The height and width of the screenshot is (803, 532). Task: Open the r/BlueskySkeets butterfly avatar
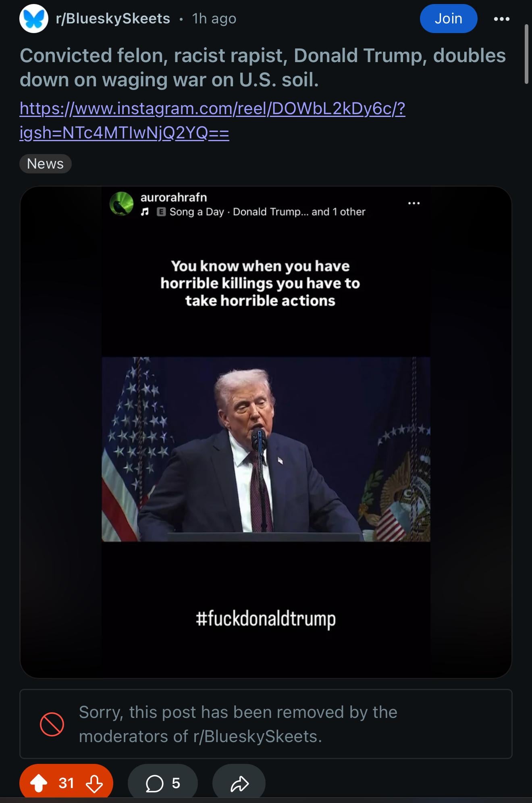[x=34, y=19]
